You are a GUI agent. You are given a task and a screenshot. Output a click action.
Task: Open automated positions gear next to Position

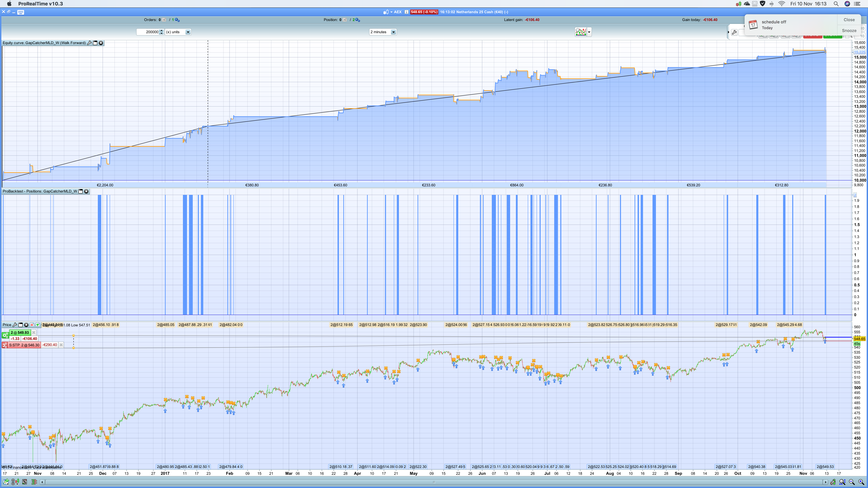pyautogui.click(x=358, y=20)
